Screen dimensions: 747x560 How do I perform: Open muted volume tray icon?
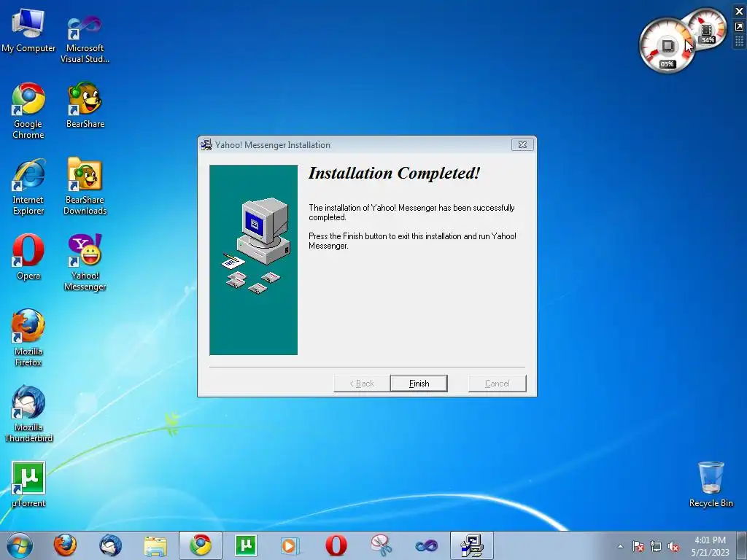pyautogui.click(x=673, y=546)
